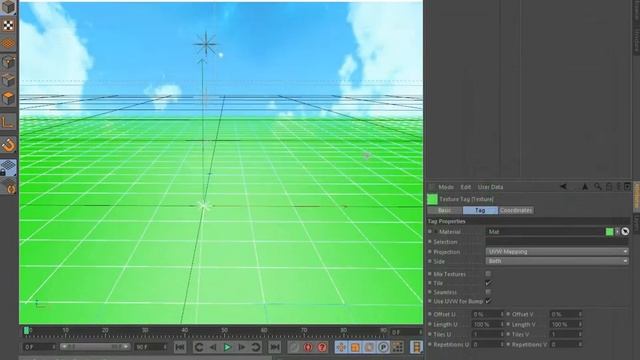Image resolution: width=640 pixels, height=360 pixels.
Task: Switch to the Coordinates tab
Action: click(516, 210)
